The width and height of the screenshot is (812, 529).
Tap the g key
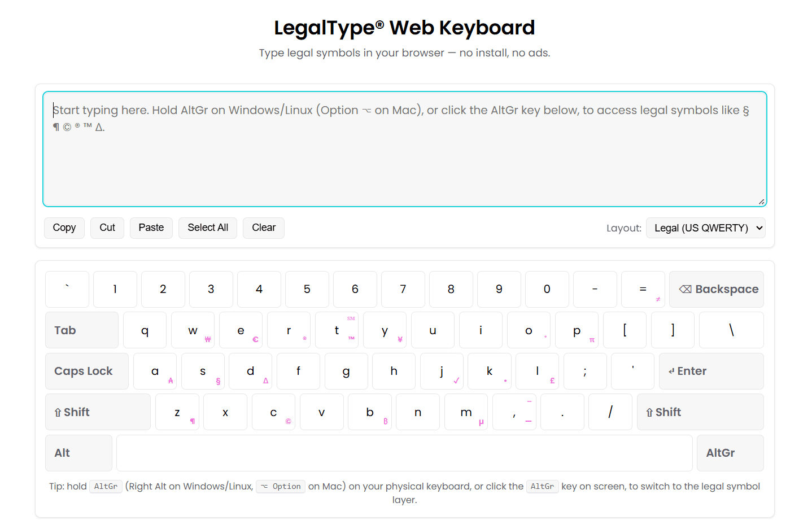coord(346,371)
